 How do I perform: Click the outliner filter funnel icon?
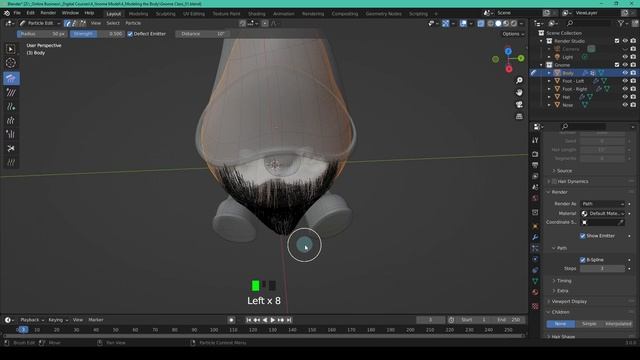[621, 24]
